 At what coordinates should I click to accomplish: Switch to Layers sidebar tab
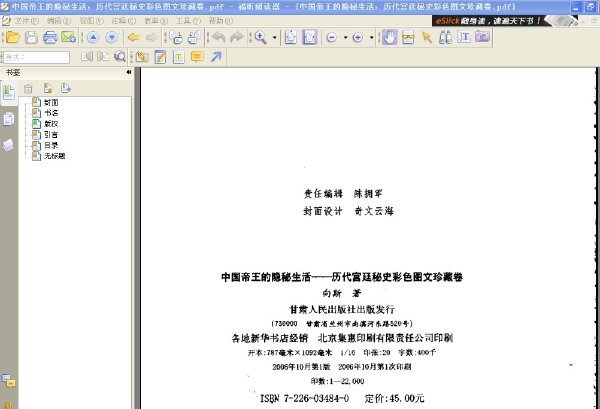click(x=8, y=145)
